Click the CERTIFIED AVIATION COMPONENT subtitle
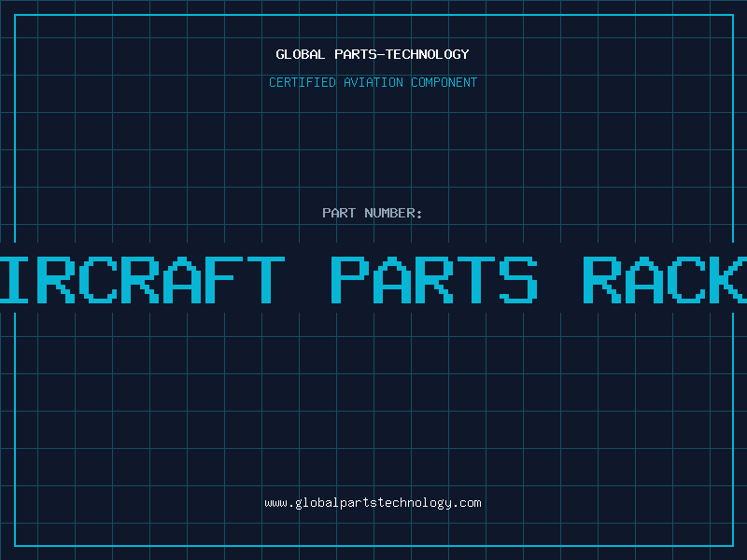The height and width of the screenshot is (560, 747). pos(373,82)
